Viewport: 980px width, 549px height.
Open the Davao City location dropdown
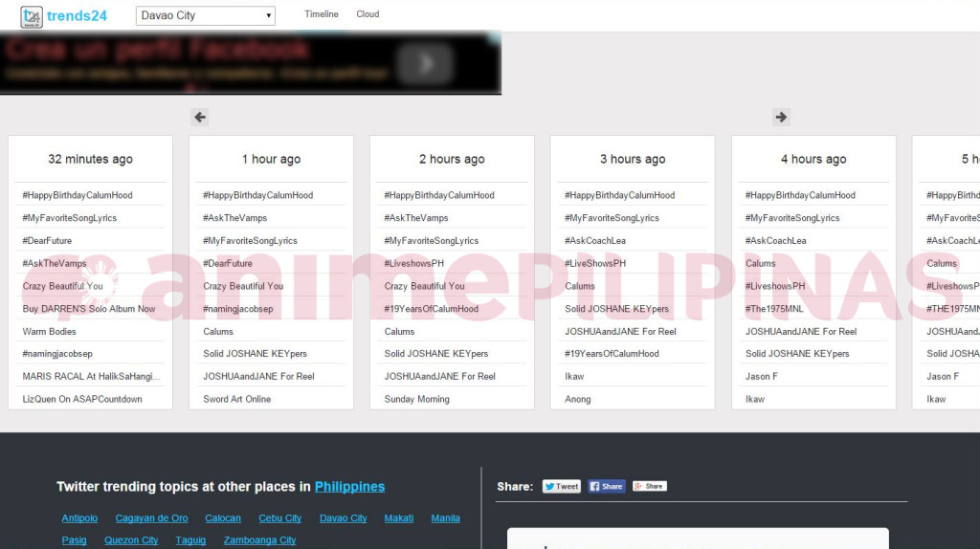(206, 15)
